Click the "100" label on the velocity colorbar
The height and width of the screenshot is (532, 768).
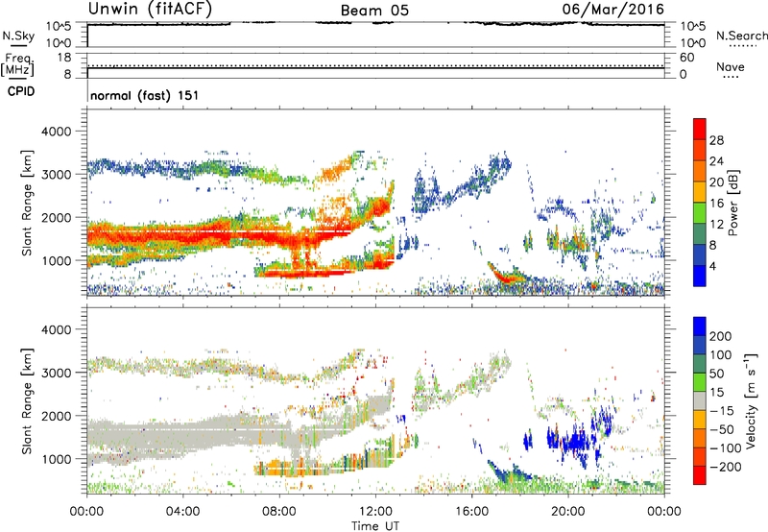pyautogui.click(x=721, y=355)
